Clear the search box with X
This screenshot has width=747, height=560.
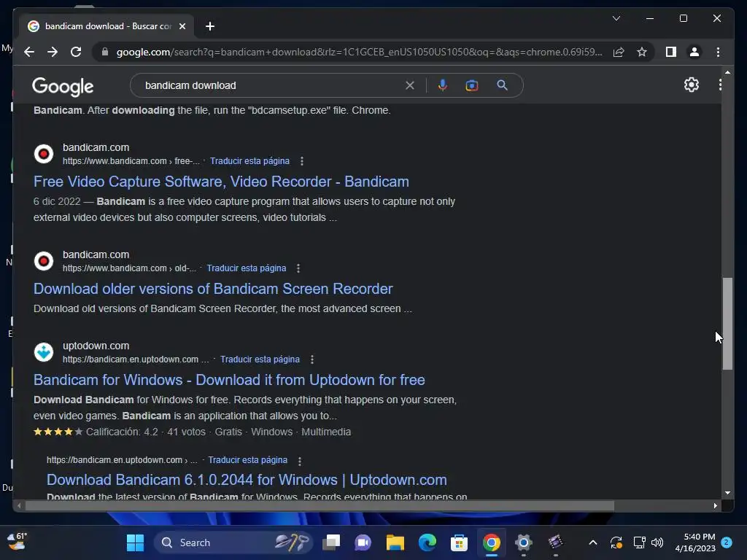point(410,85)
